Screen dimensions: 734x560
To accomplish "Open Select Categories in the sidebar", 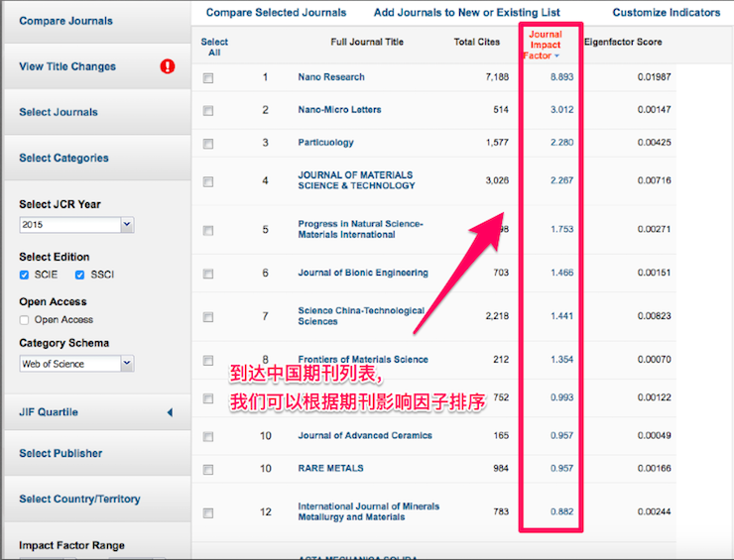I will coord(63,158).
